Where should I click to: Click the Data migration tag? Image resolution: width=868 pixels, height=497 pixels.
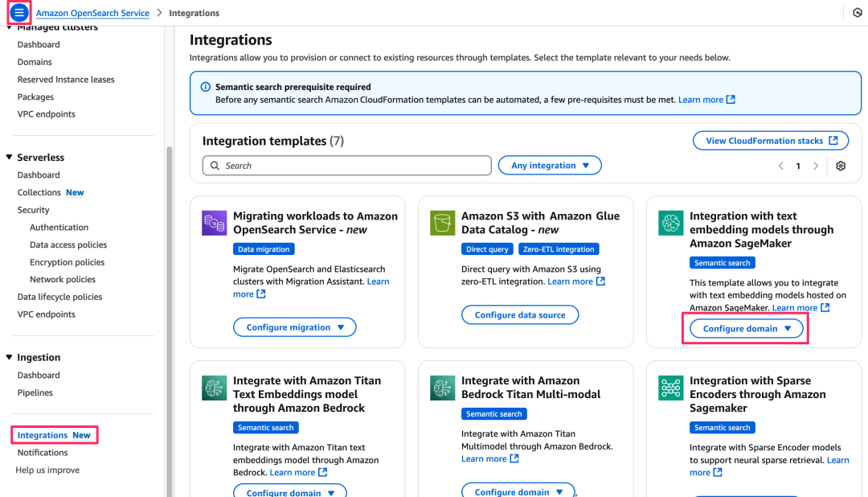coord(264,249)
